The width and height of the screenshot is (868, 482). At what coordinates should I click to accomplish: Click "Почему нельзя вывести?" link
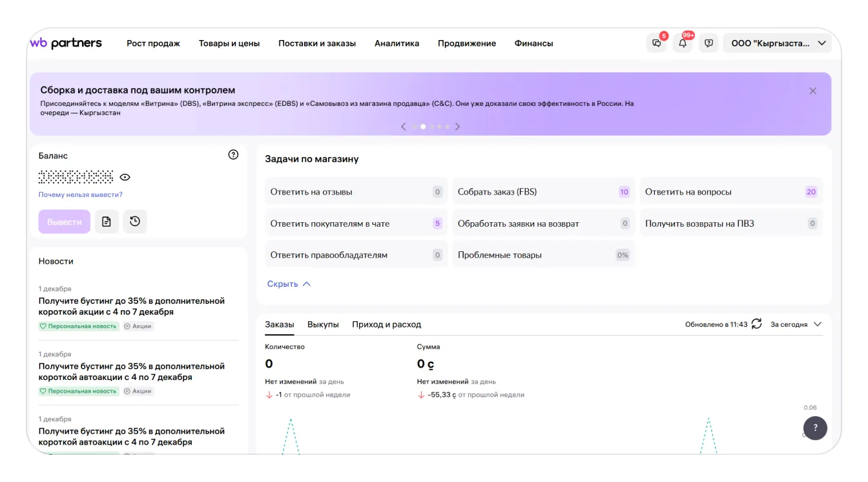pyautogui.click(x=80, y=194)
